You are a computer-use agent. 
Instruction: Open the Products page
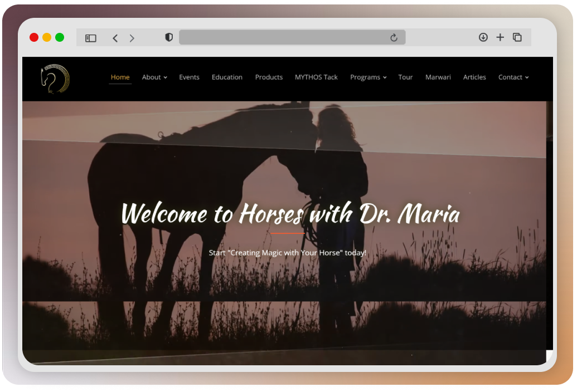coord(269,77)
